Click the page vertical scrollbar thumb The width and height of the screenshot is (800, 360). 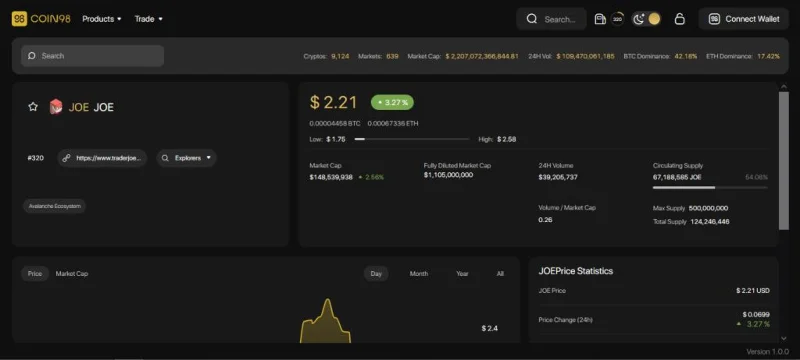784,161
